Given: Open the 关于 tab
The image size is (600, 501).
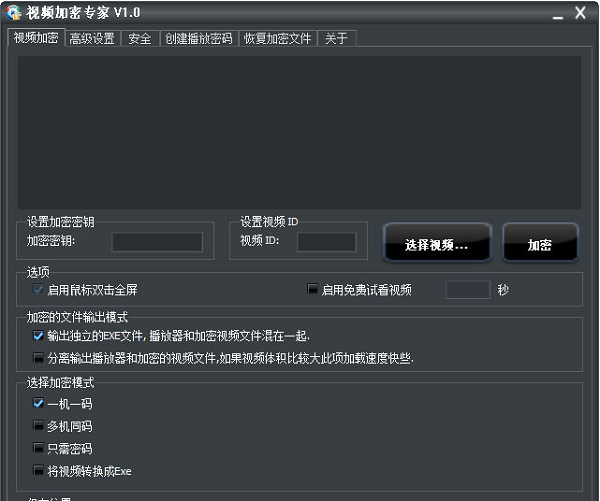Looking at the screenshot, I should coord(336,39).
